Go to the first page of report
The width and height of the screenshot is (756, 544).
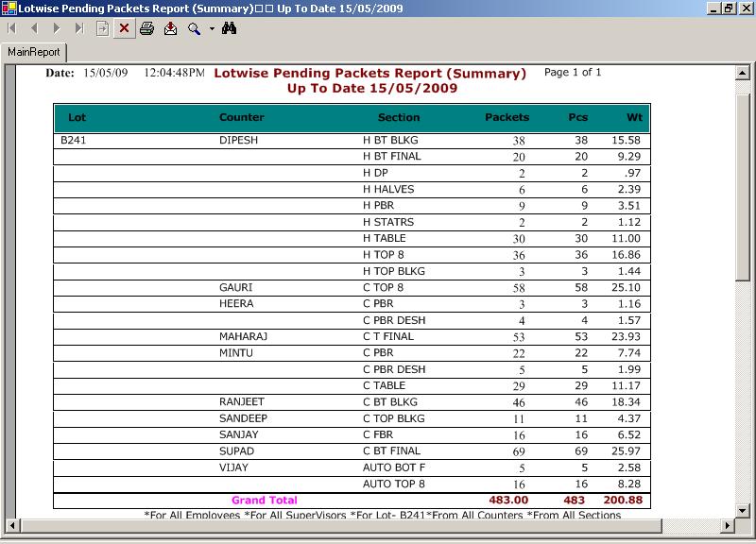(x=12, y=29)
